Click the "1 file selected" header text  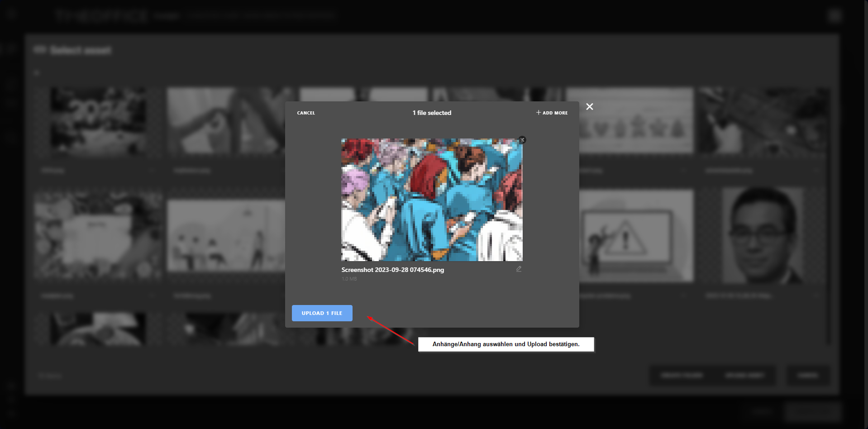click(x=432, y=113)
